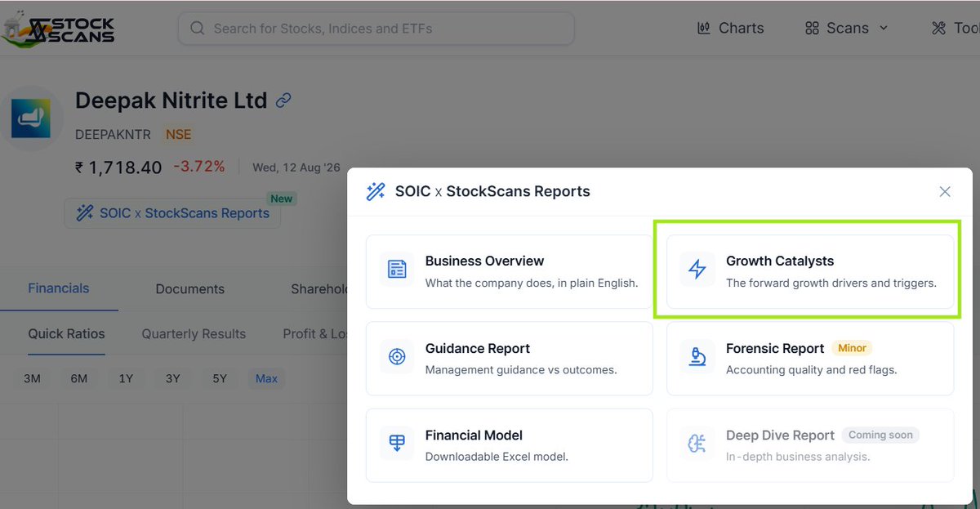Open the Growth Catalysts report
Viewport: 980px width, 509px height.
[x=810, y=272]
